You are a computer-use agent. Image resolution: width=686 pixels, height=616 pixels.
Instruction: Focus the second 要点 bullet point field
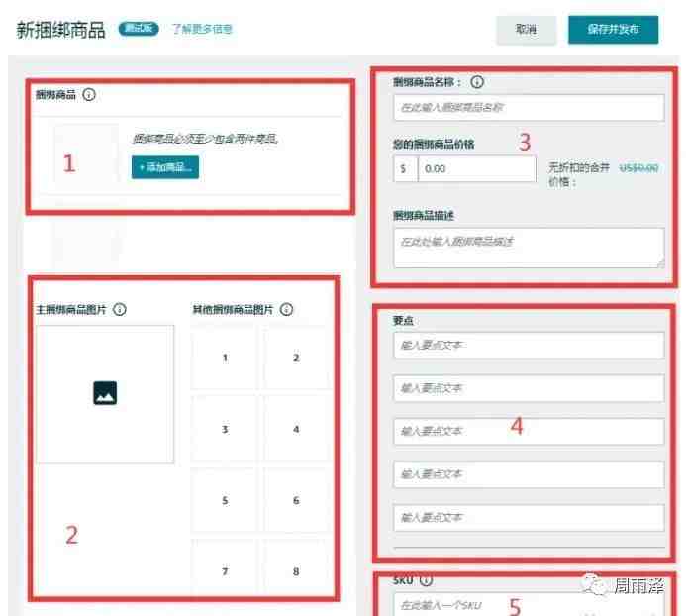click(529, 388)
